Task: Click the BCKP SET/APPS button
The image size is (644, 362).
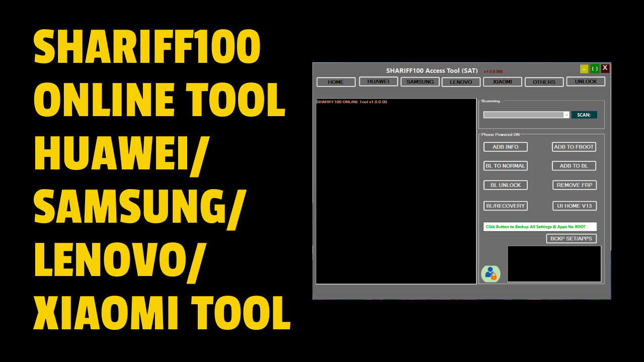Action: (x=572, y=238)
